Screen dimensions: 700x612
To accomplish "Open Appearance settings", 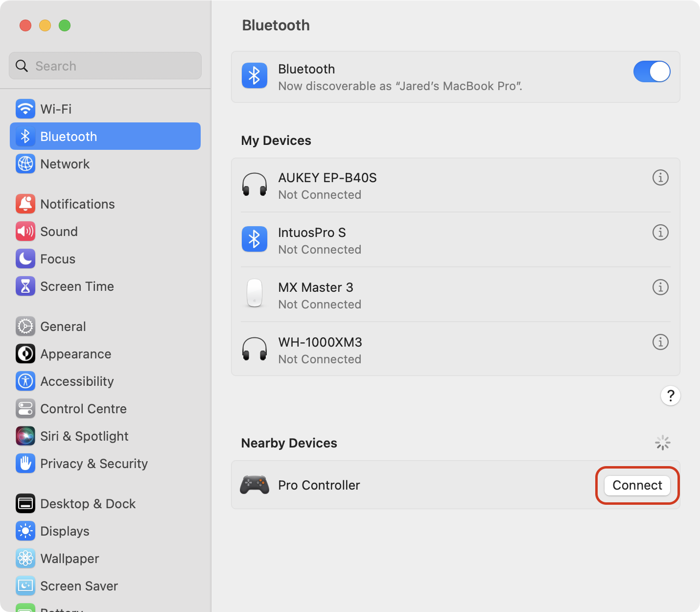I will [75, 353].
